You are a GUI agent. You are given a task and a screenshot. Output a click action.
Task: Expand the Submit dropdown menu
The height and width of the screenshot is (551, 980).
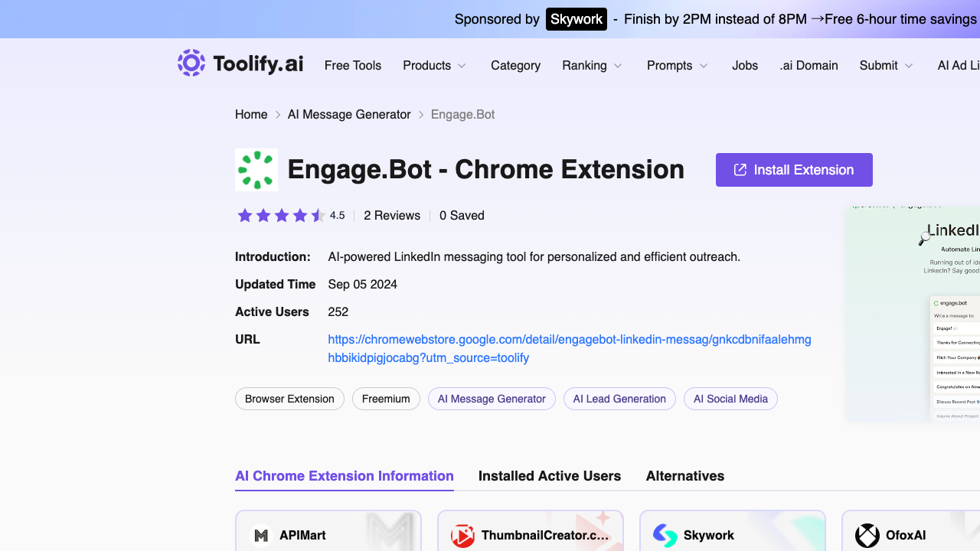click(887, 66)
